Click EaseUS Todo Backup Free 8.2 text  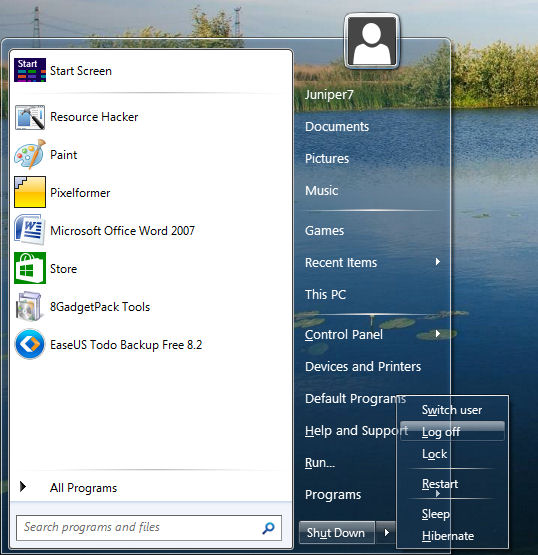click(126, 345)
